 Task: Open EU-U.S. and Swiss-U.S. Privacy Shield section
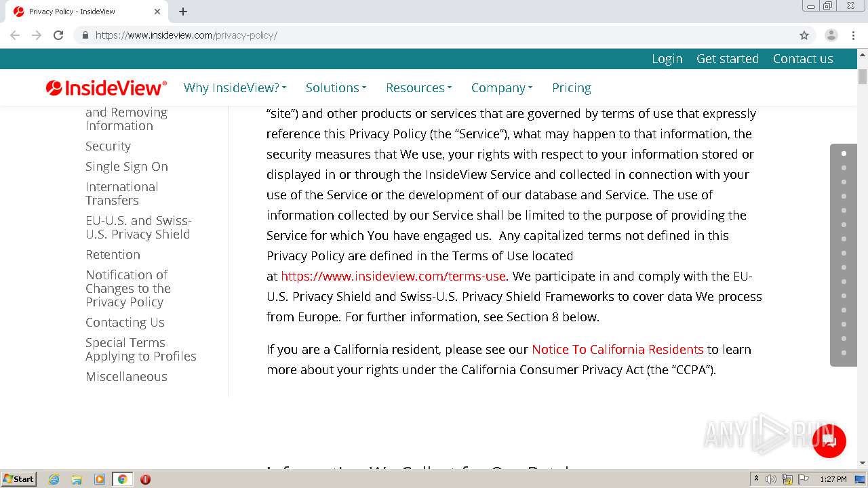(138, 227)
